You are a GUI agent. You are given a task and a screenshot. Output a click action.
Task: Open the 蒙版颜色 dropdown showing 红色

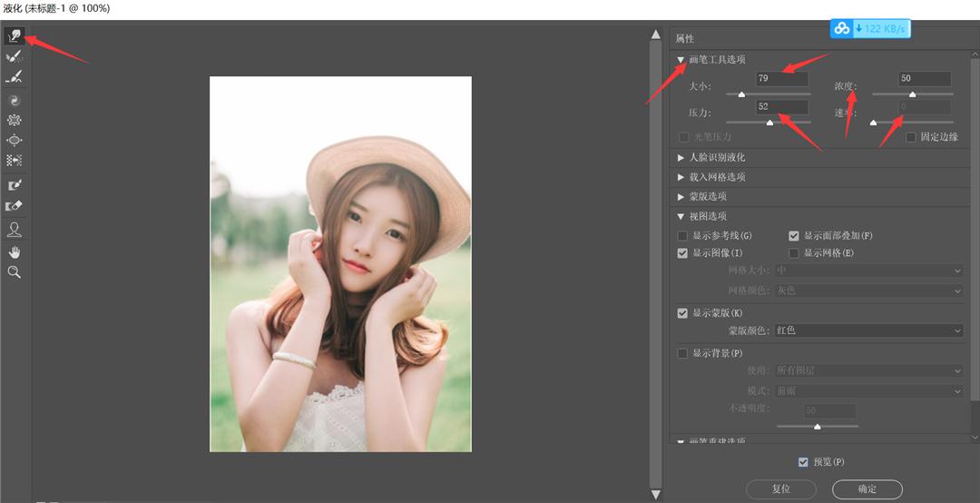[869, 331]
